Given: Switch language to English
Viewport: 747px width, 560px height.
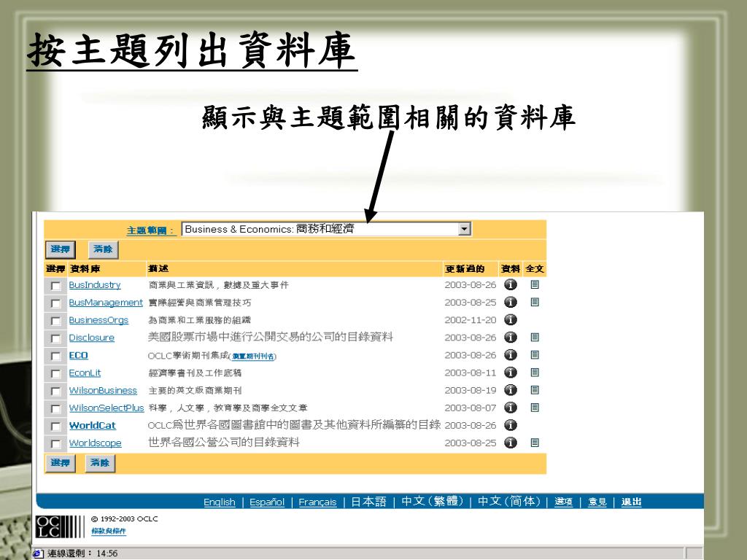Looking at the screenshot, I should click(219, 502).
